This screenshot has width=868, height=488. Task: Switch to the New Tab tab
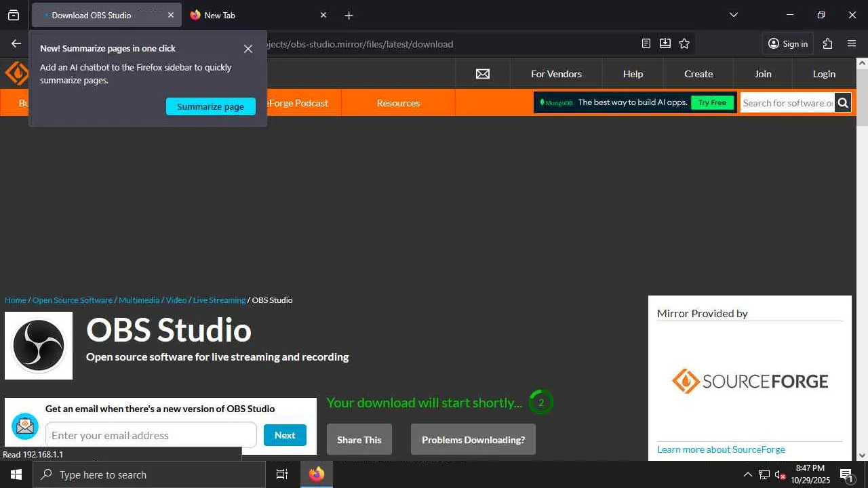click(259, 15)
